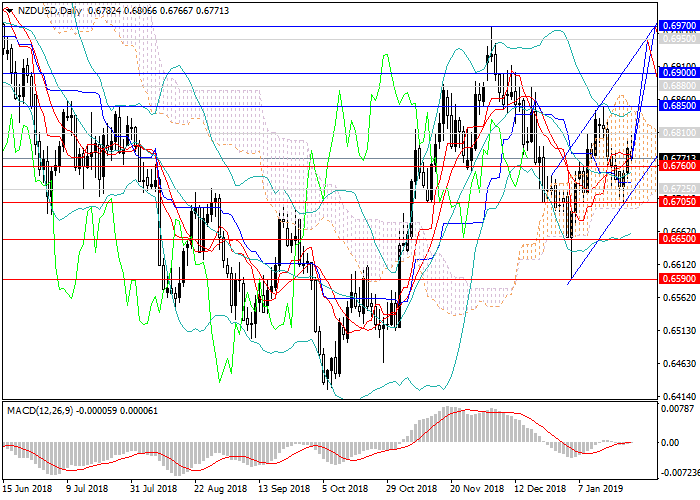Select the blue 0.6850 price level tag
The width and height of the screenshot is (700, 500).
click(678, 106)
